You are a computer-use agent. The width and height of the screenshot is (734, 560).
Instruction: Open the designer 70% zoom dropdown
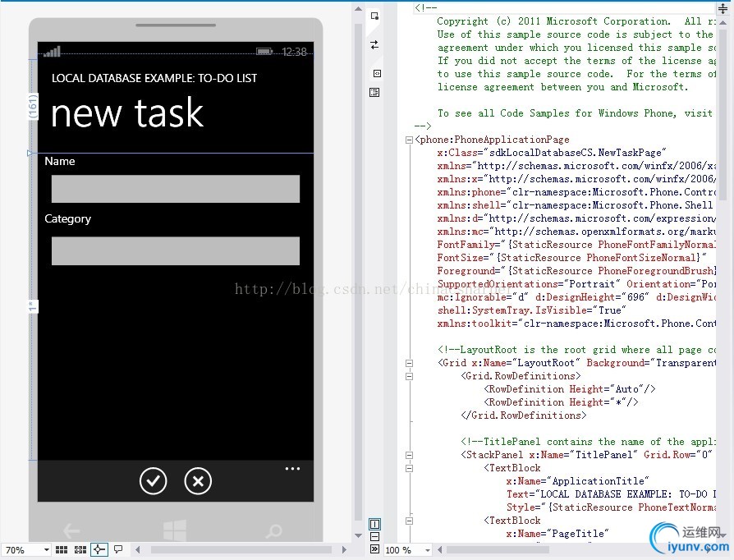click(x=46, y=549)
